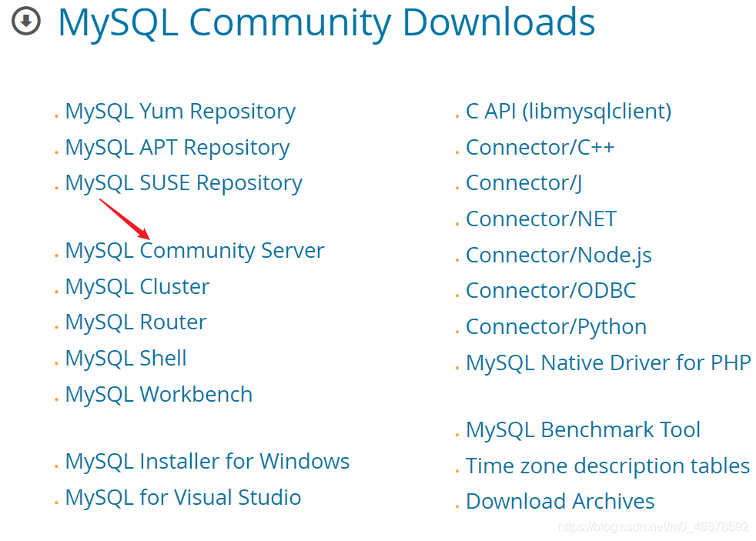Open Time zone description tables link
756x541 pixels.
click(x=607, y=466)
